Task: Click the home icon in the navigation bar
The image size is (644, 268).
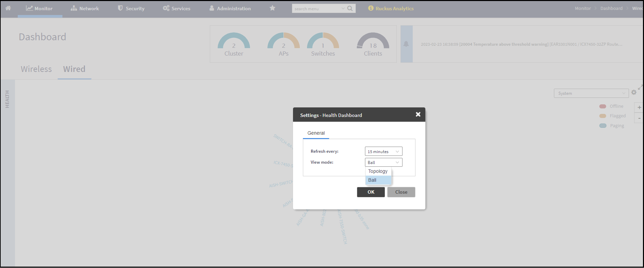Action: coord(8,8)
